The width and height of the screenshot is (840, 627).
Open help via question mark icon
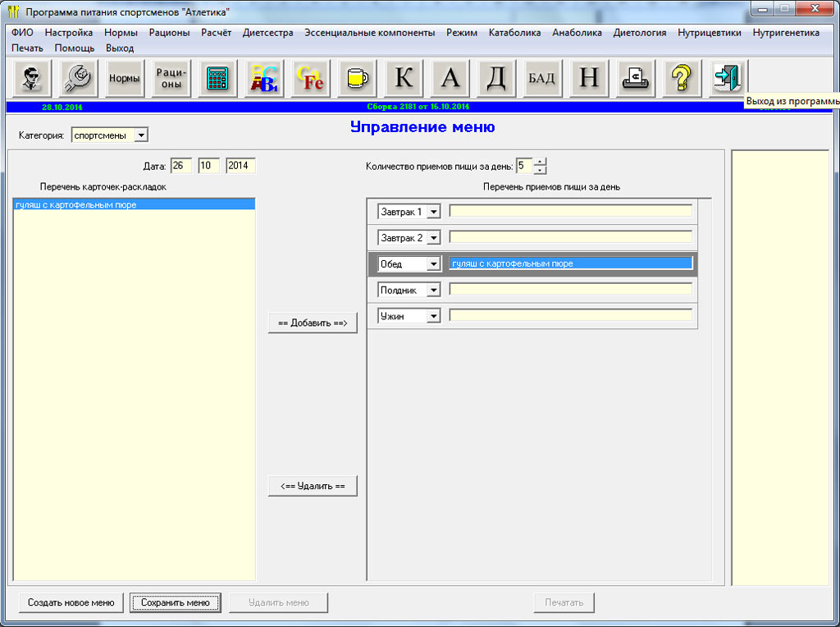tap(682, 78)
